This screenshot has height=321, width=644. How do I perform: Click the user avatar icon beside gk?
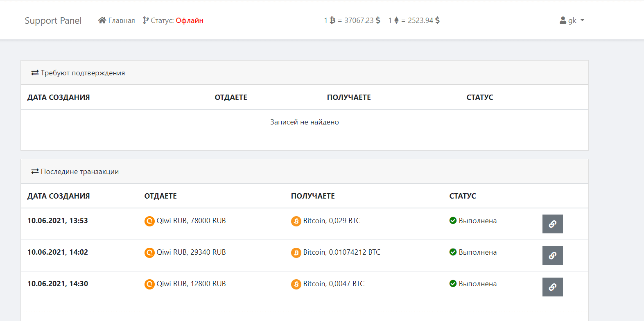tap(563, 20)
